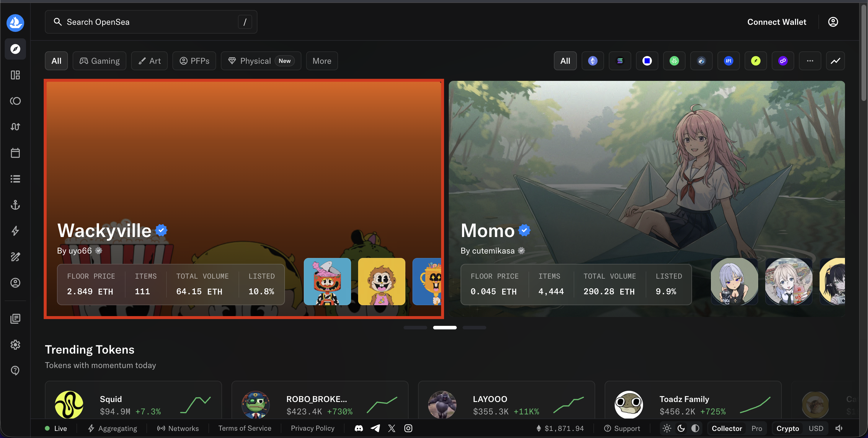
Task: Select the active middle carousel indicator
Action: point(445,328)
